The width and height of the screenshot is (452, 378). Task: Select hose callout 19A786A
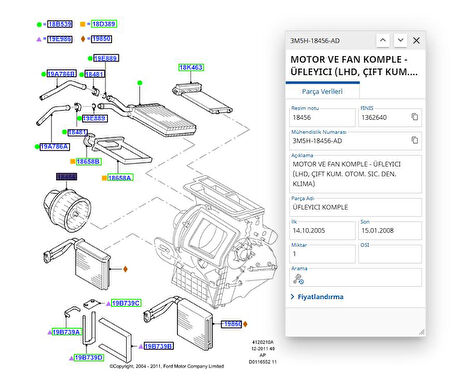[54, 146]
